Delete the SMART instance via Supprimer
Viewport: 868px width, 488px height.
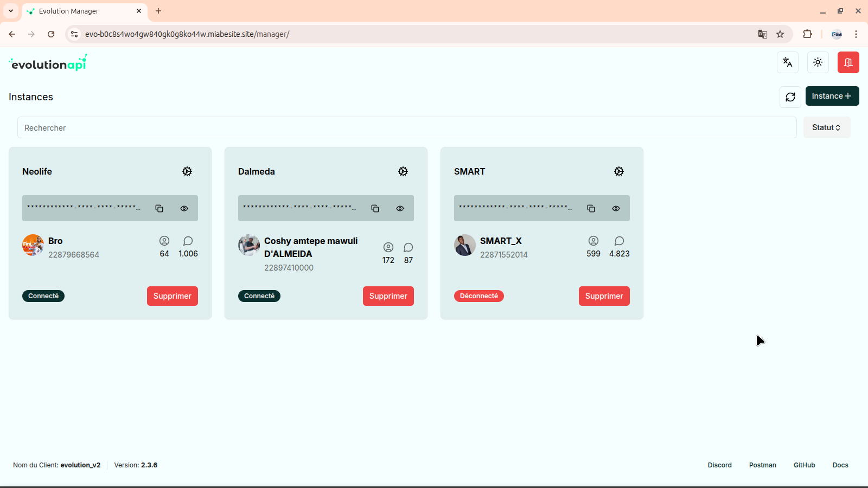click(604, 296)
